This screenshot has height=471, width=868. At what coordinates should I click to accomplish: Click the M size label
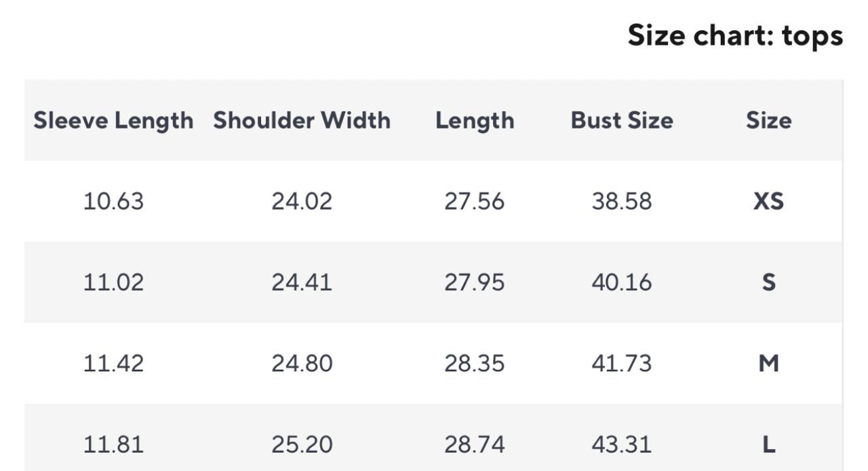click(x=768, y=363)
